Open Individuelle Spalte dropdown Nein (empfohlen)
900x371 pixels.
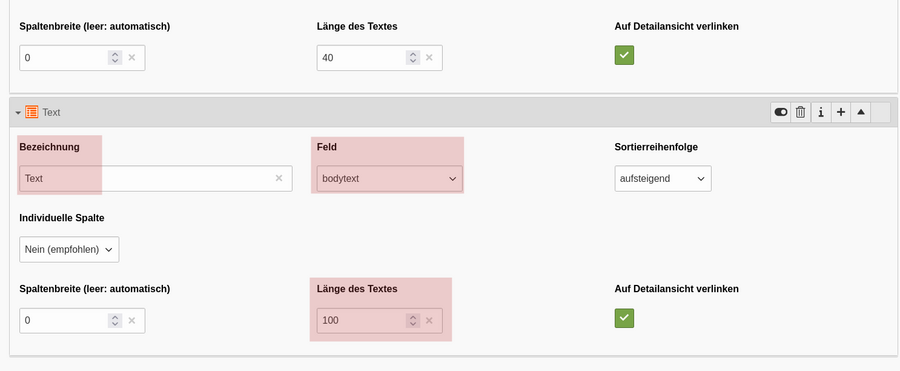pos(69,249)
